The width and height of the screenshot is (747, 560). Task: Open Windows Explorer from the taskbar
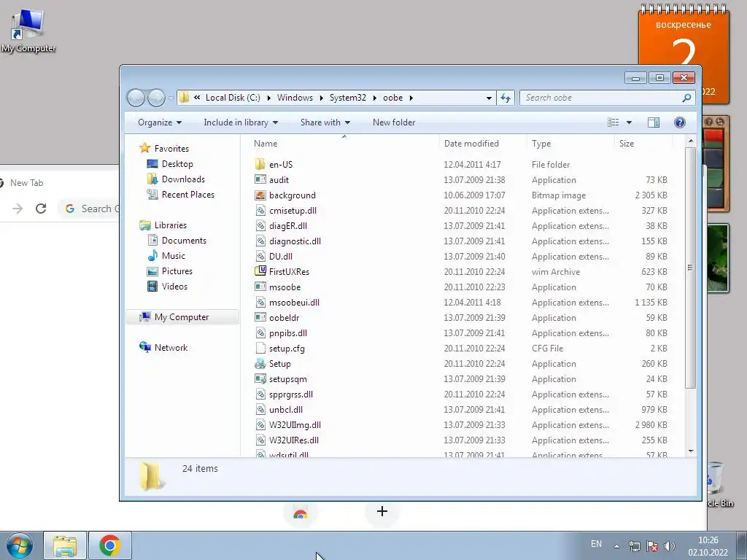click(65, 545)
